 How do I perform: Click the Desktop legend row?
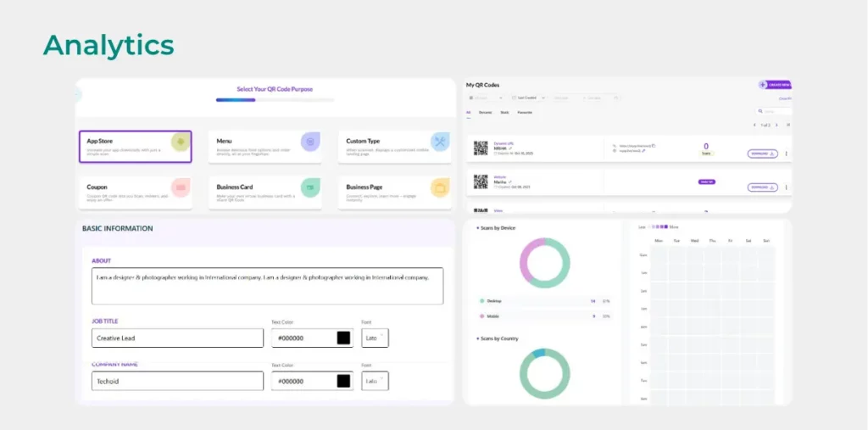[x=545, y=301]
